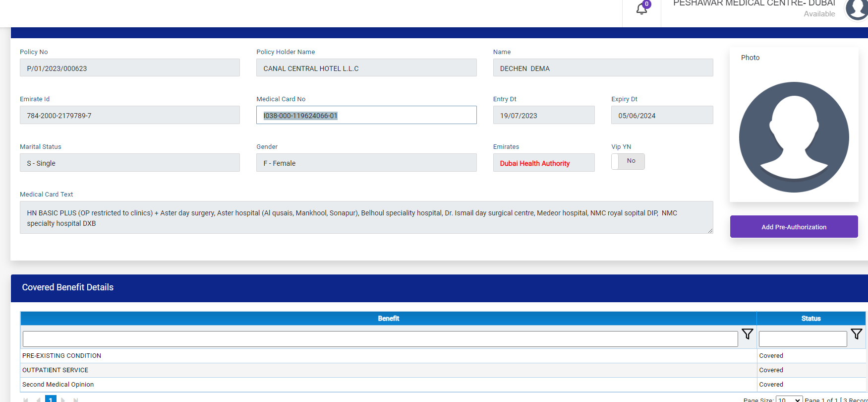Screen dimensions: 868x402
Task: Open the Page Size dropdown
Action: click(x=789, y=400)
